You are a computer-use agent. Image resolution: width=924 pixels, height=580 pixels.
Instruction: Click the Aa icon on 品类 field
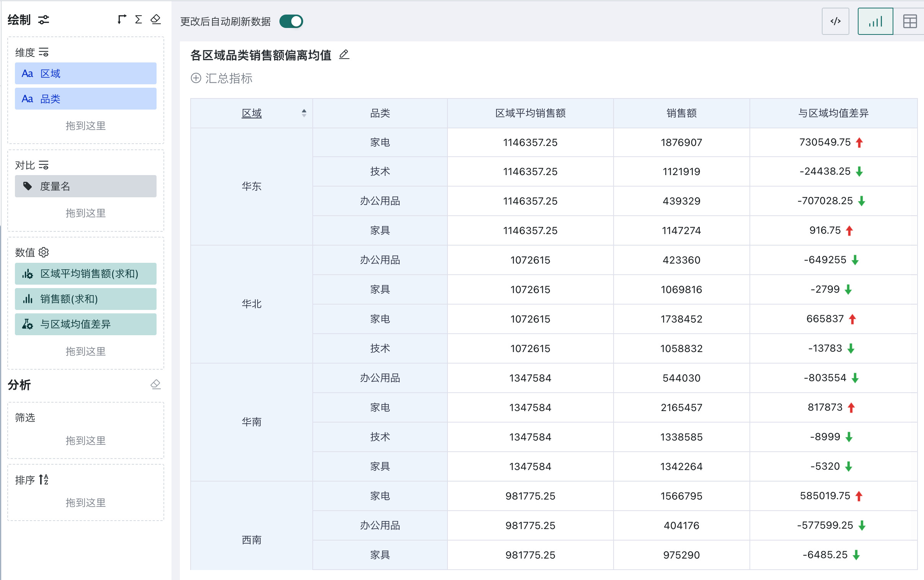tap(27, 98)
